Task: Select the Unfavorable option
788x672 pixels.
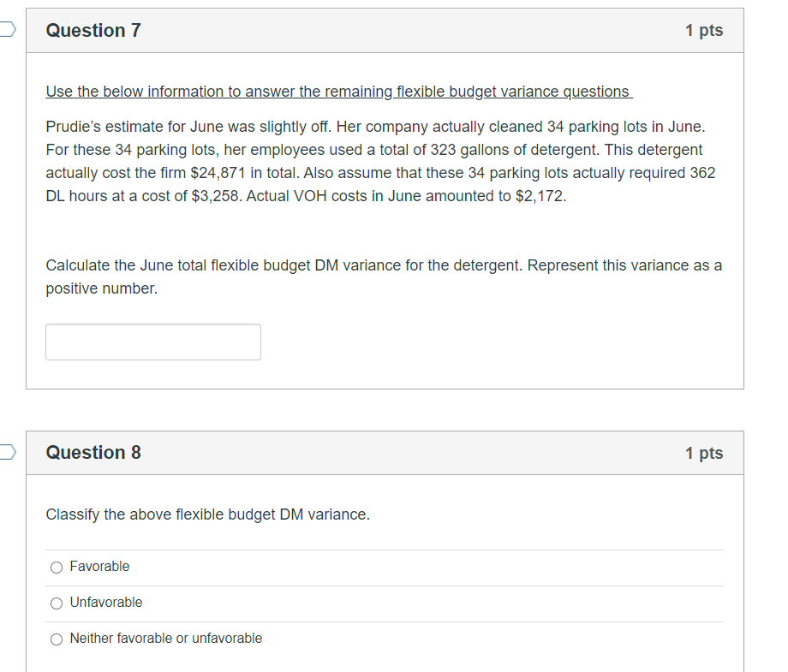Action: [x=56, y=603]
